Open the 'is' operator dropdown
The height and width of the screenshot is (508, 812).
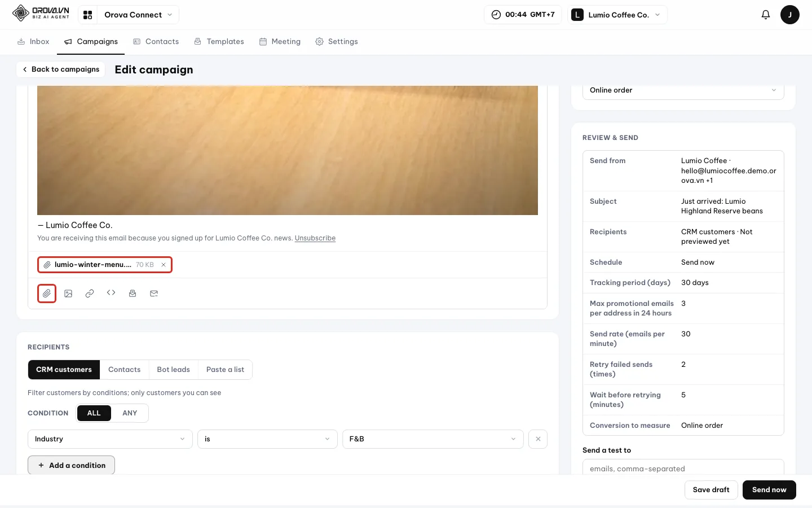(267, 439)
